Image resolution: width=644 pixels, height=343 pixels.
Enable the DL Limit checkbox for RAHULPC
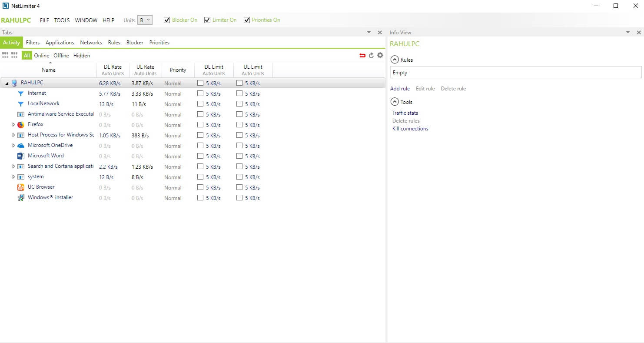tap(200, 83)
